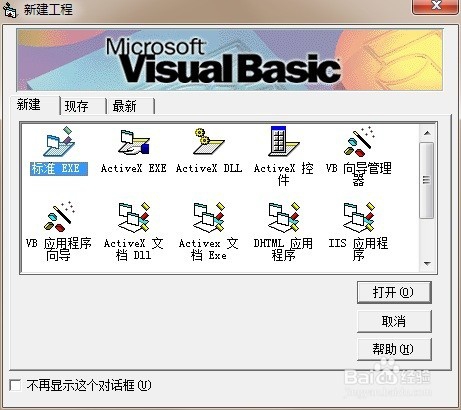The height and width of the screenshot is (410, 461).
Task: Click the dialog title bar icon
Action: pyautogui.click(x=10, y=10)
